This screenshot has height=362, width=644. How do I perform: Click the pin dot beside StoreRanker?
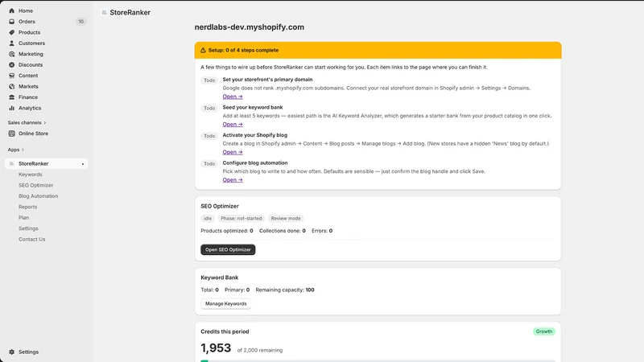click(83, 164)
